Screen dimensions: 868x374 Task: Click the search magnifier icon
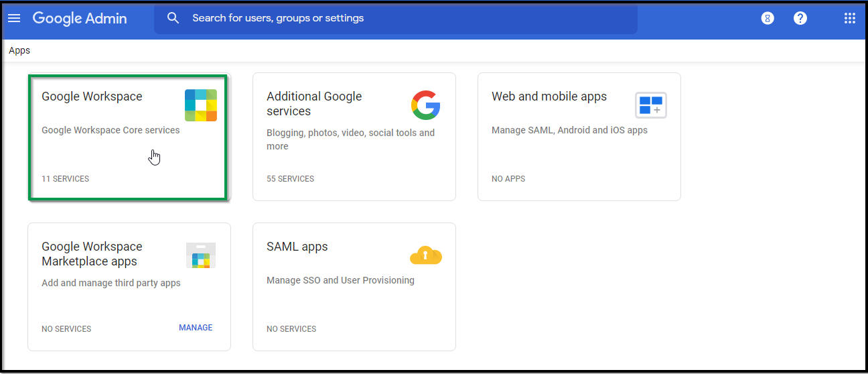click(x=173, y=19)
